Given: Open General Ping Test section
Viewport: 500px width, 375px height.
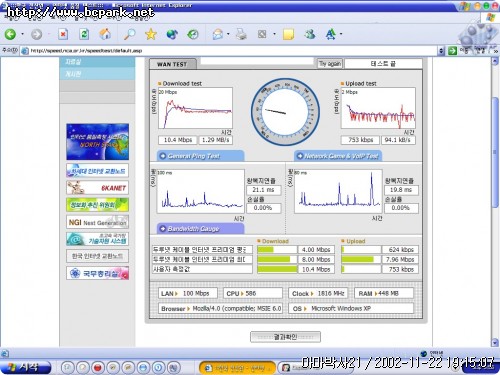Looking at the screenshot, I should click(x=200, y=156).
